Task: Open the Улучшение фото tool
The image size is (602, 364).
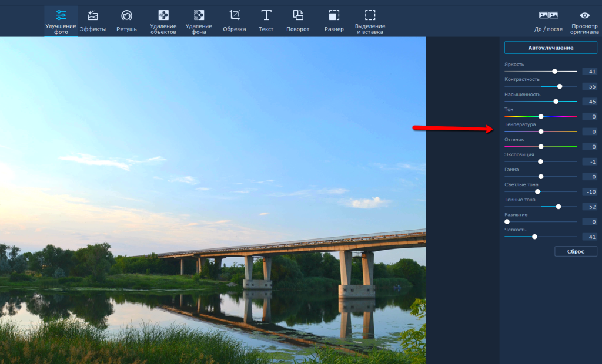Action: (x=61, y=22)
